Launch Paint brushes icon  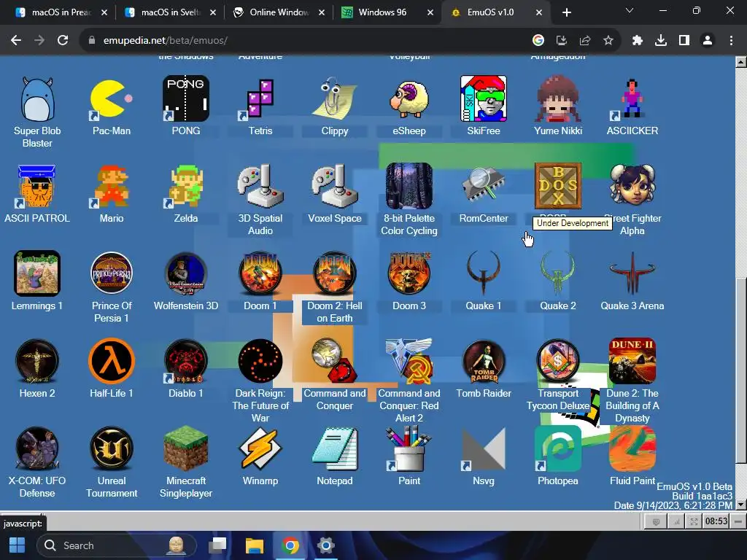409,449
